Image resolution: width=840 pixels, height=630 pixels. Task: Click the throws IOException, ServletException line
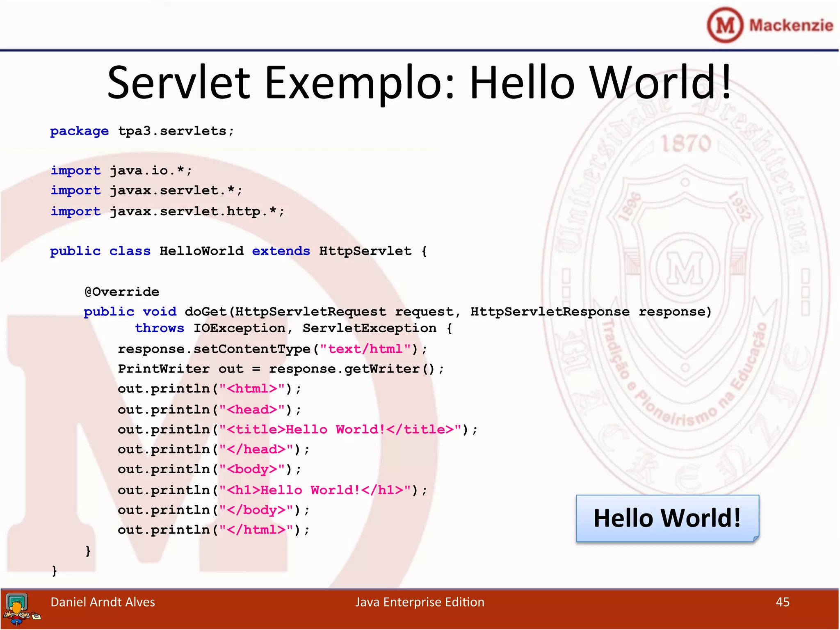click(x=294, y=328)
